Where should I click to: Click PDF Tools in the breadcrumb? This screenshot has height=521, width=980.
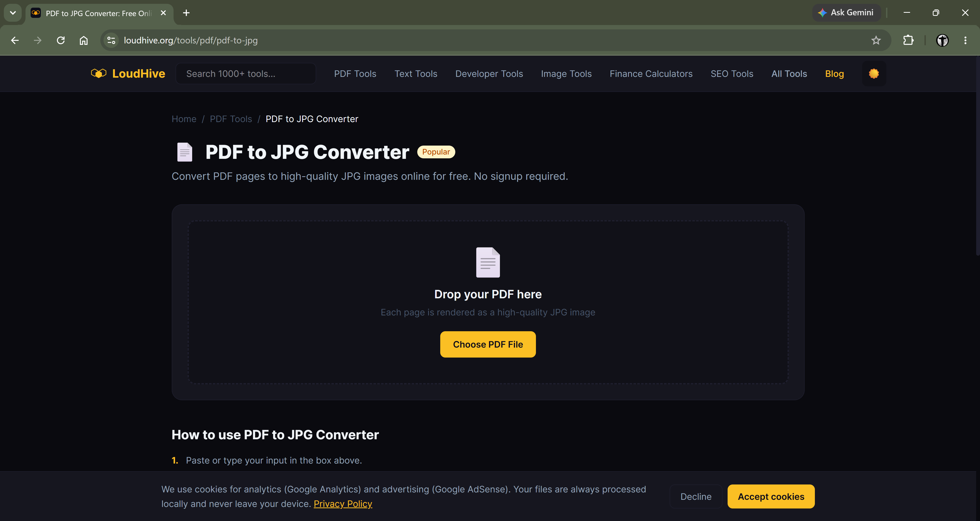230,119
